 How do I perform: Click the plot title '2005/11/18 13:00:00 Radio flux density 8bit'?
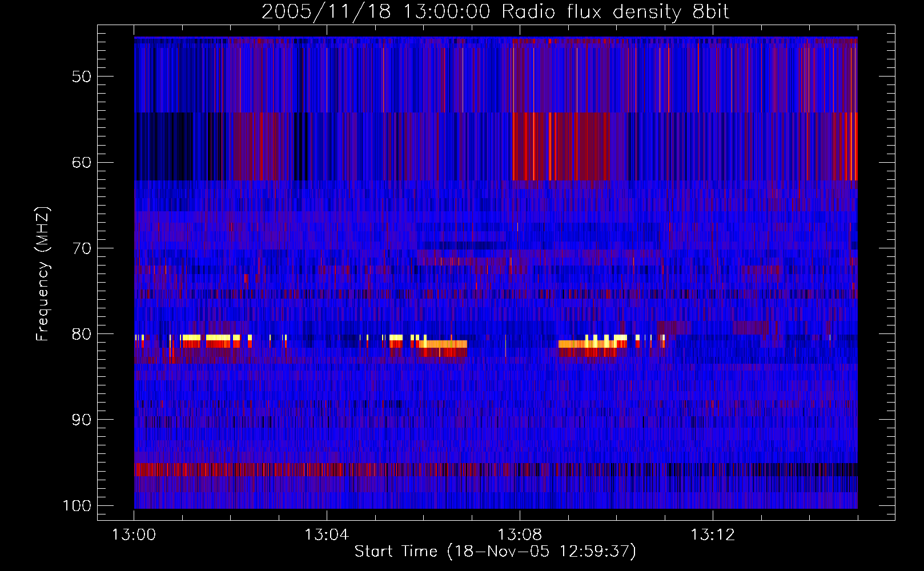tap(495, 11)
